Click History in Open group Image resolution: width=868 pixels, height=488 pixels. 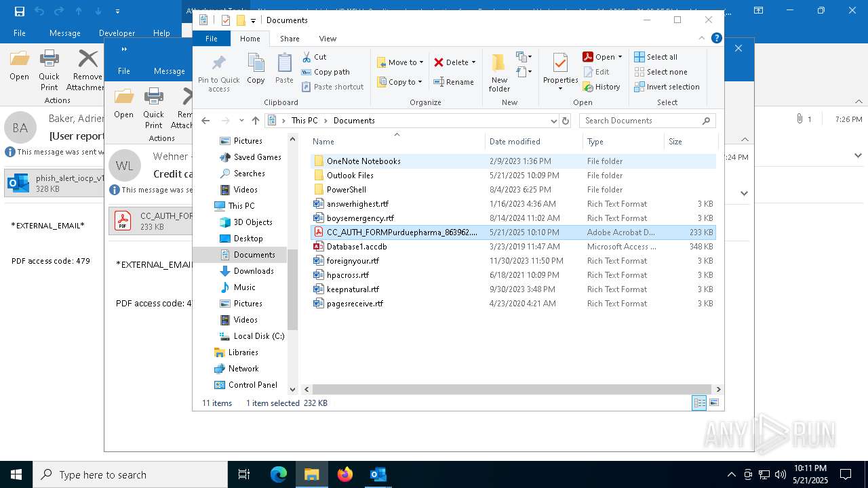point(601,87)
